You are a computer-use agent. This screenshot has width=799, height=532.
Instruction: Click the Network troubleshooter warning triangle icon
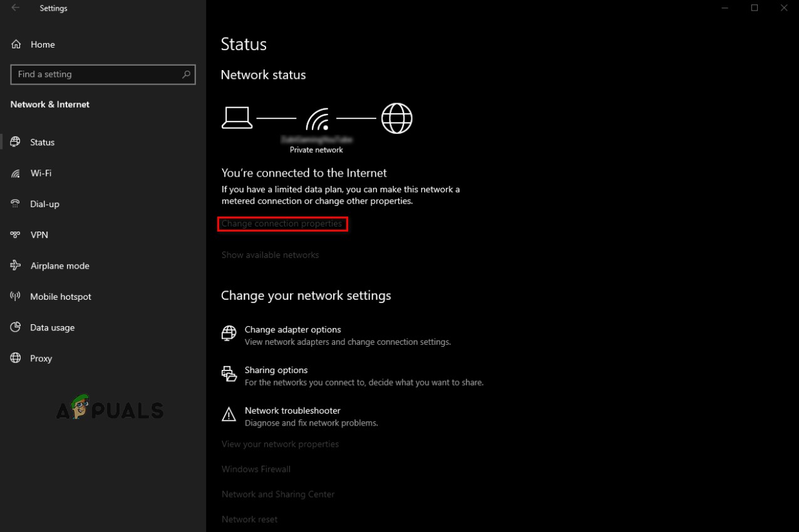coord(229,414)
